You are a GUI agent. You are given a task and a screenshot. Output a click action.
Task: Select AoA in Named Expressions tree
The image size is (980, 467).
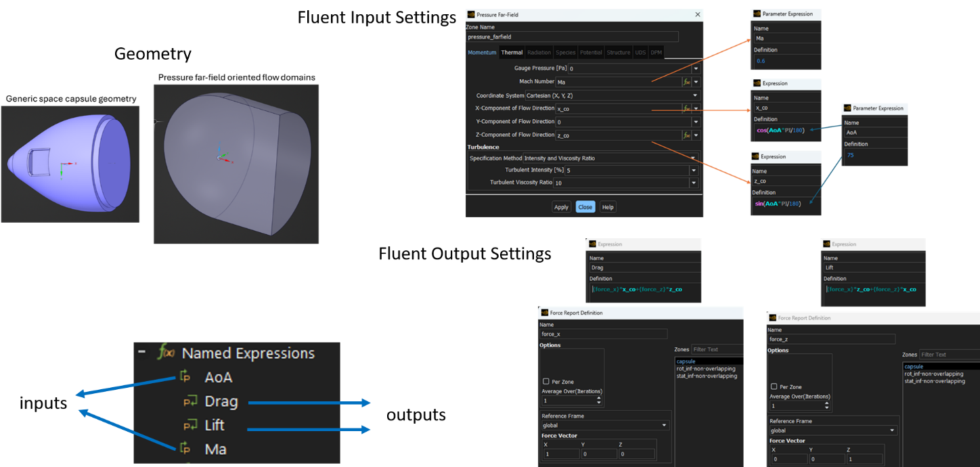tap(219, 378)
